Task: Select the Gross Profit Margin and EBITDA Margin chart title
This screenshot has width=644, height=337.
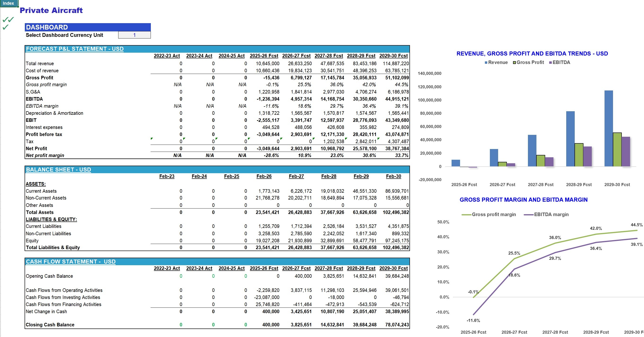Action: coord(523,200)
